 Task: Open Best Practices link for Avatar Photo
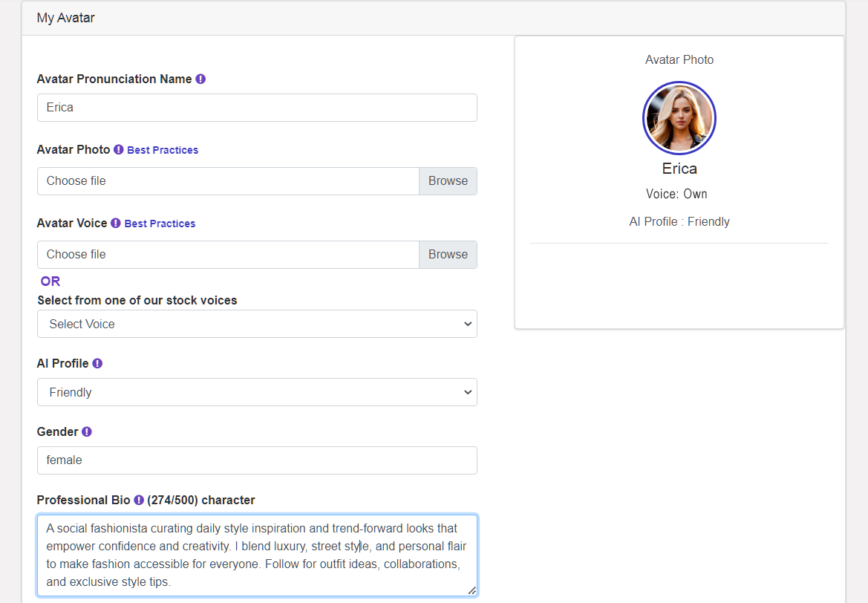[162, 149]
